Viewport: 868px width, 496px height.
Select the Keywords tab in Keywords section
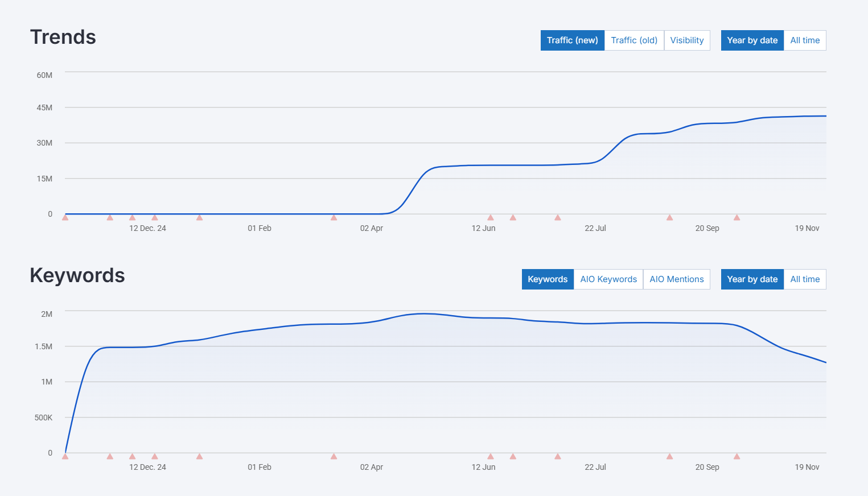tap(547, 279)
